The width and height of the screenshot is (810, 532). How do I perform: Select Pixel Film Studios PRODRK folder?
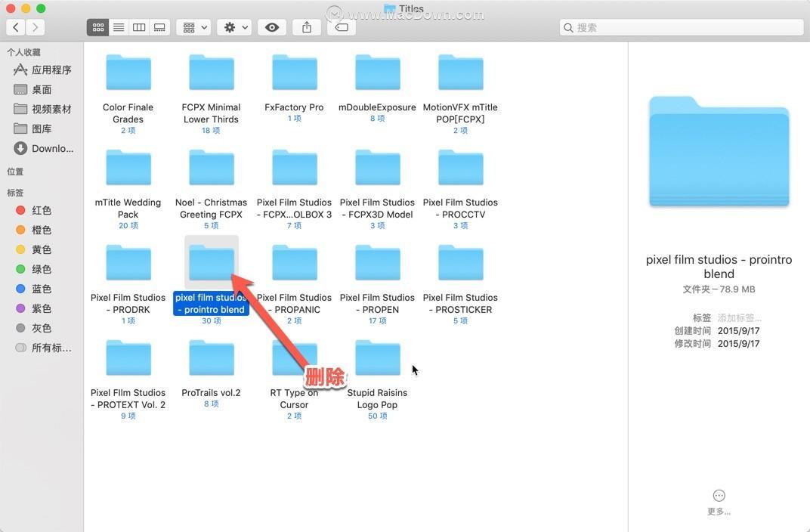128,263
